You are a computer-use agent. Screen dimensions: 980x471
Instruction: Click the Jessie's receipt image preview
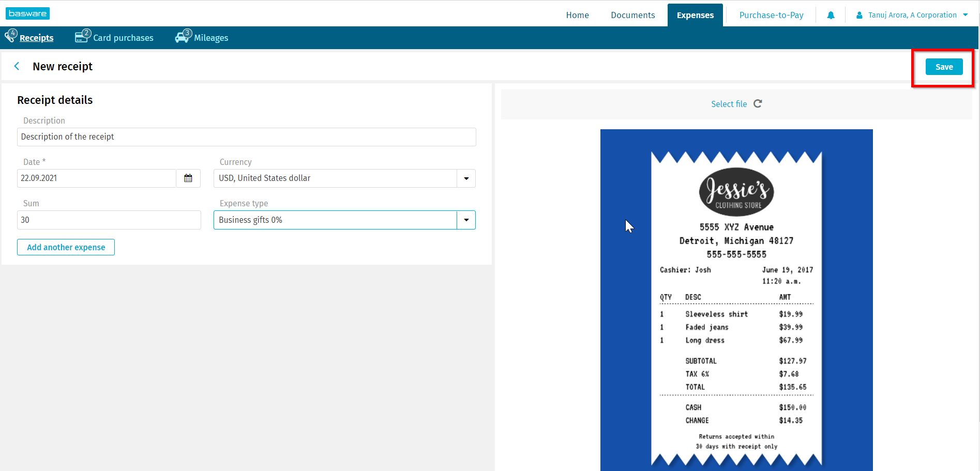click(x=736, y=300)
